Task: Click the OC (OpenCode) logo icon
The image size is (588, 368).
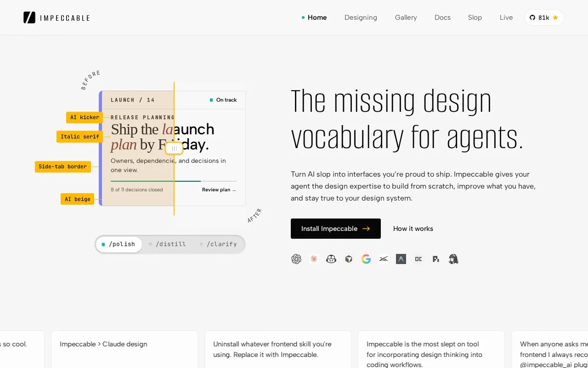Action: click(418, 259)
